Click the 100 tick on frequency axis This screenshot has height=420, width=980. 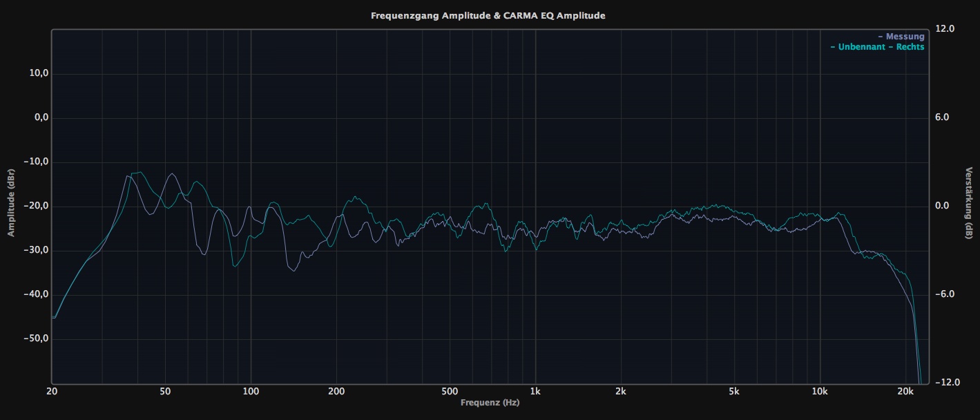coord(251,392)
